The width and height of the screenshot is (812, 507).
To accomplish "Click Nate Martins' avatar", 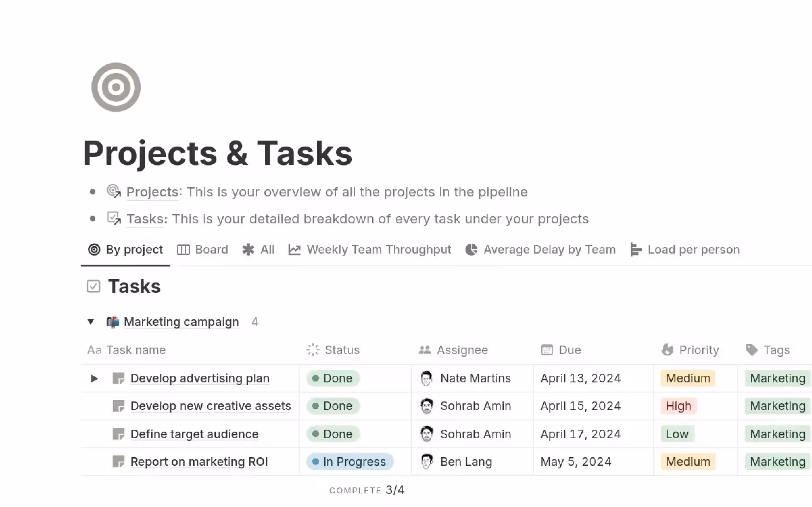I will pyautogui.click(x=427, y=378).
